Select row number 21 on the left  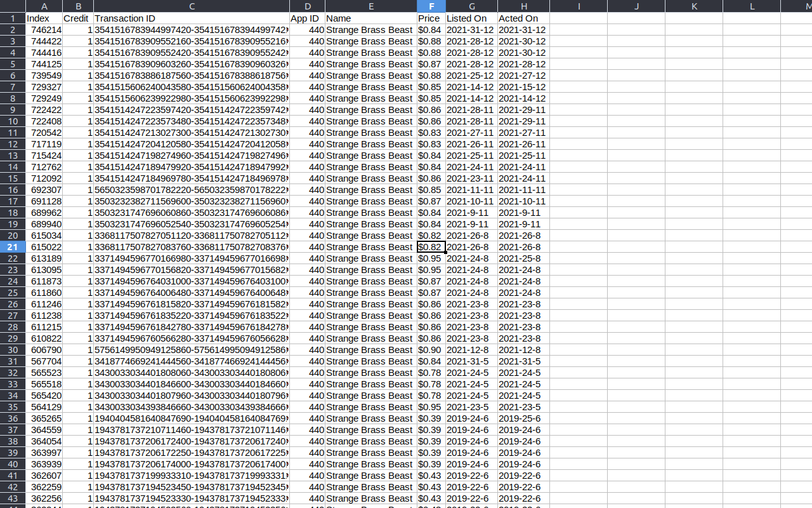(12, 247)
